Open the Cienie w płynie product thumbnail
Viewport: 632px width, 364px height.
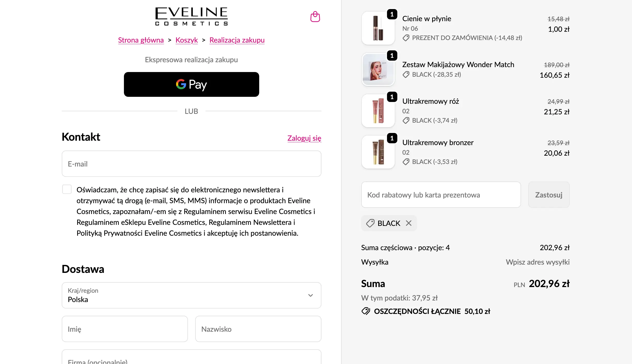coord(378,28)
